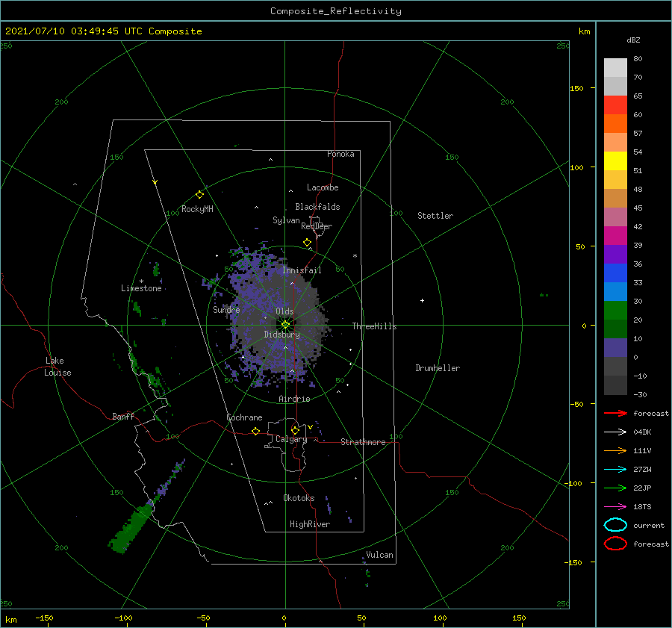Click the 2021/07/10 UTC timestamp text
This screenshot has width=672, height=628.
point(103,31)
